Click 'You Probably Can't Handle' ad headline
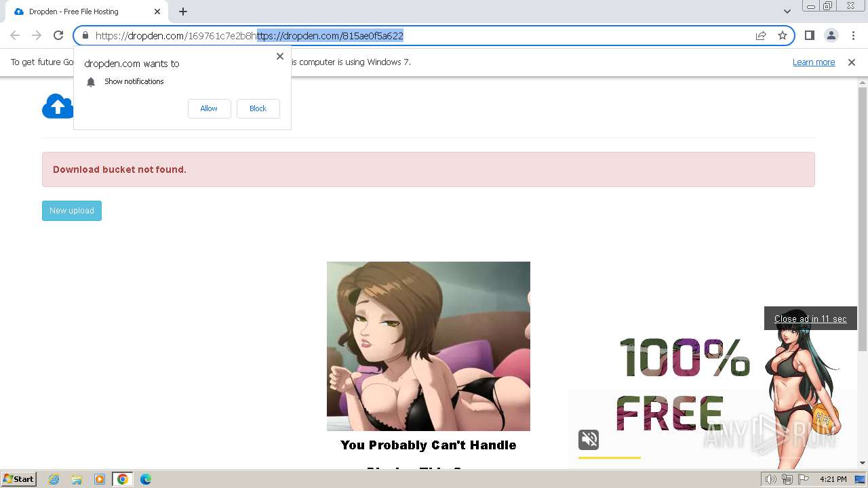 (429, 445)
